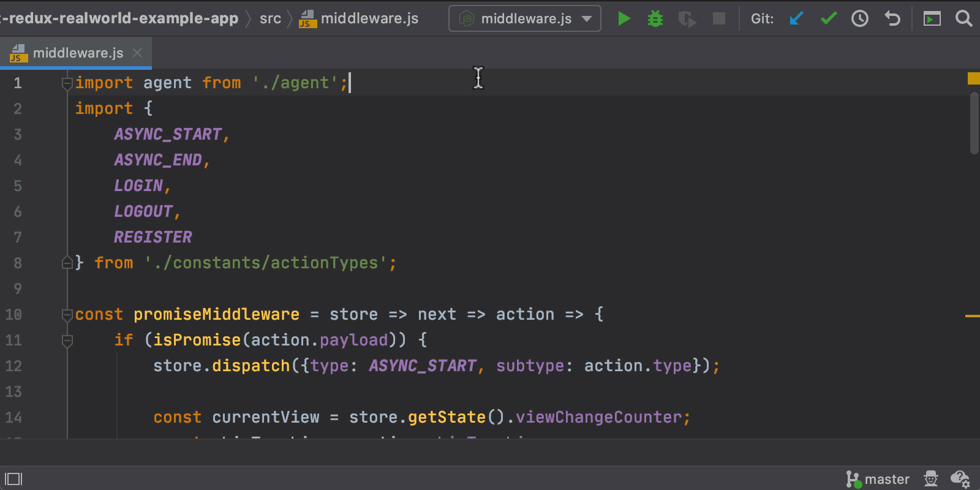Open Search Everywhere magnifier
The image size is (980, 490).
[963, 19]
